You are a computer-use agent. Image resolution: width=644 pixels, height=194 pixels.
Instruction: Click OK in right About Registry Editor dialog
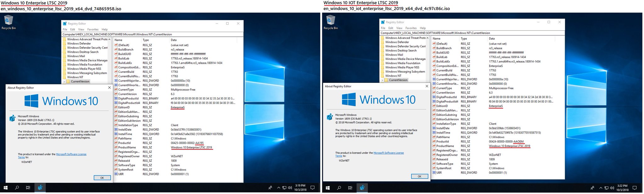(x=419, y=176)
